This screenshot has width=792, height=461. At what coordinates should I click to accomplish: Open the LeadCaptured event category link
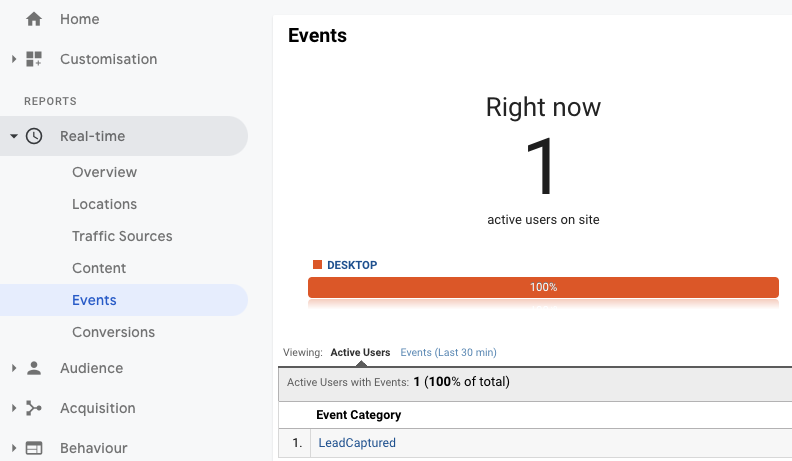pyautogui.click(x=357, y=442)
